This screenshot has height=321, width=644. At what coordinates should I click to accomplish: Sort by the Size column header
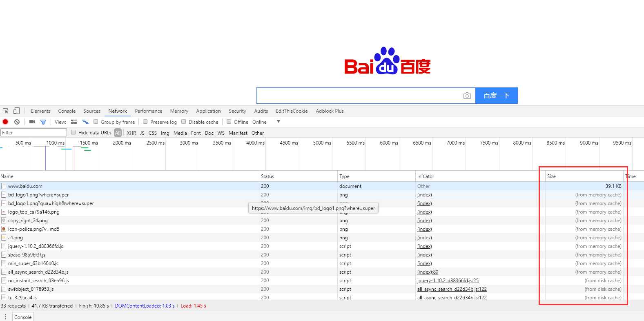pos(584,176)
